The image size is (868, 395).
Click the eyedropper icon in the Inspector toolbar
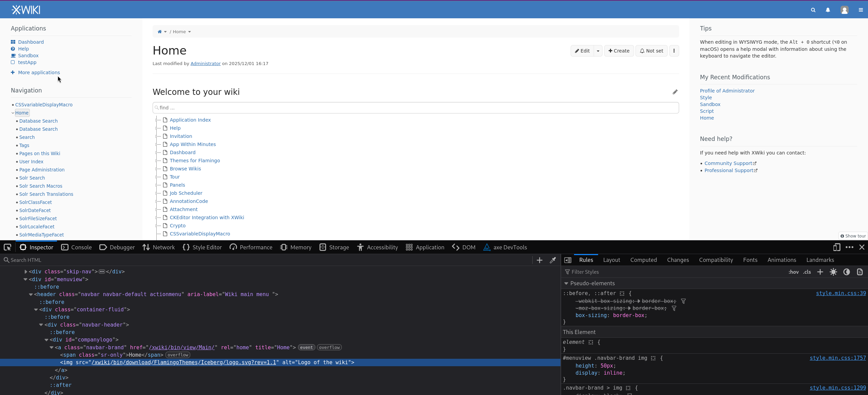[x=553, y=260]
